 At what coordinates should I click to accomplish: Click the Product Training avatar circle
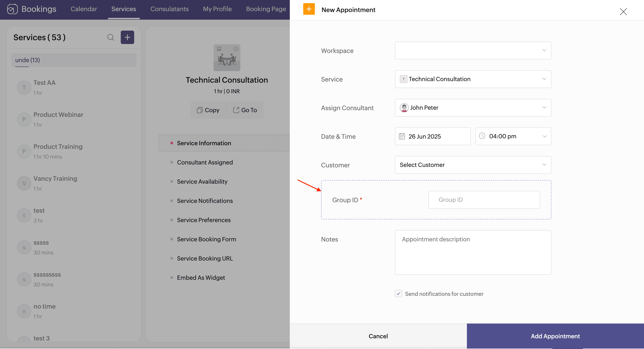click(x=24, y=151)
